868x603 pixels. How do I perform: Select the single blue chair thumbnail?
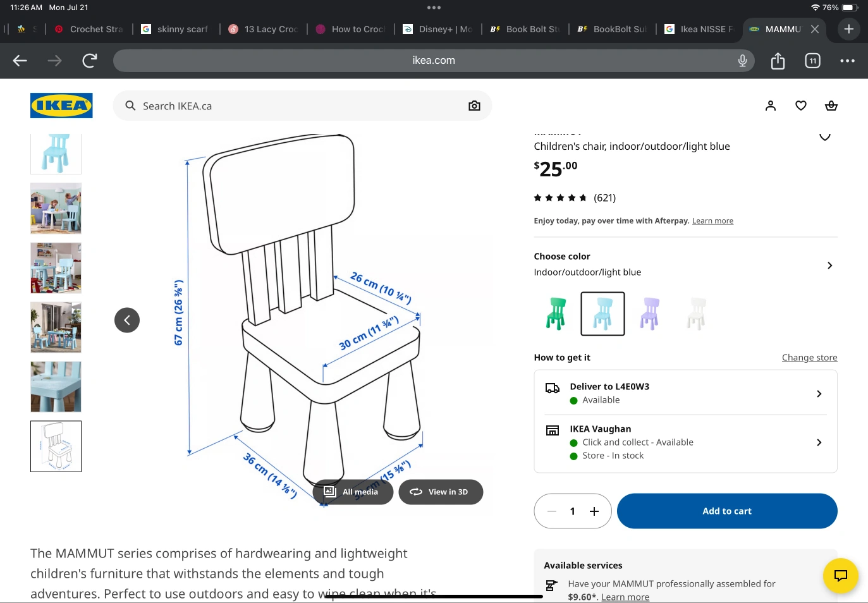click(56, 154)
